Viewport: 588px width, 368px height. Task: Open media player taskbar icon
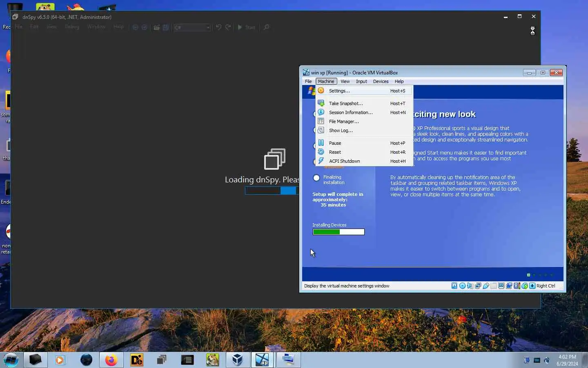60,360
